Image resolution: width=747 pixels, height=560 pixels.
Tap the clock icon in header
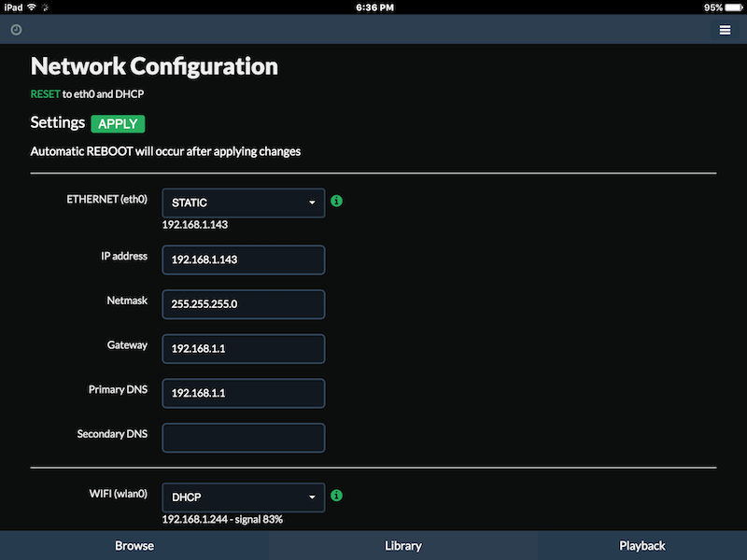click(16, 30)
